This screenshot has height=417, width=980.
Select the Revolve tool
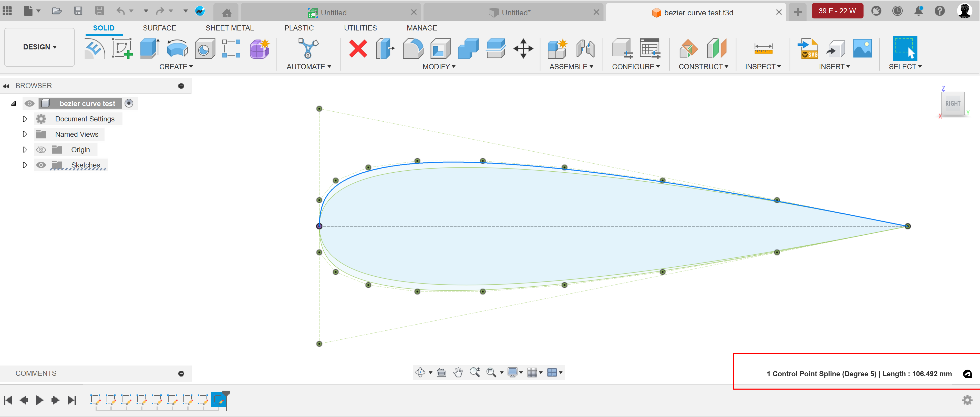(177, 49)
